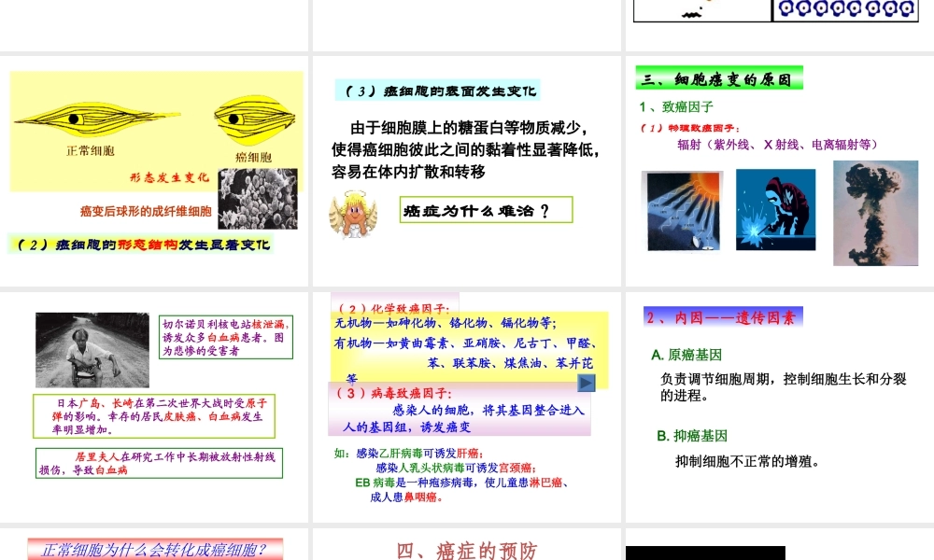The image size is (934, 560).
Task: Select heading (3)病毒致癌因子
Action: [x=394, y=393]
